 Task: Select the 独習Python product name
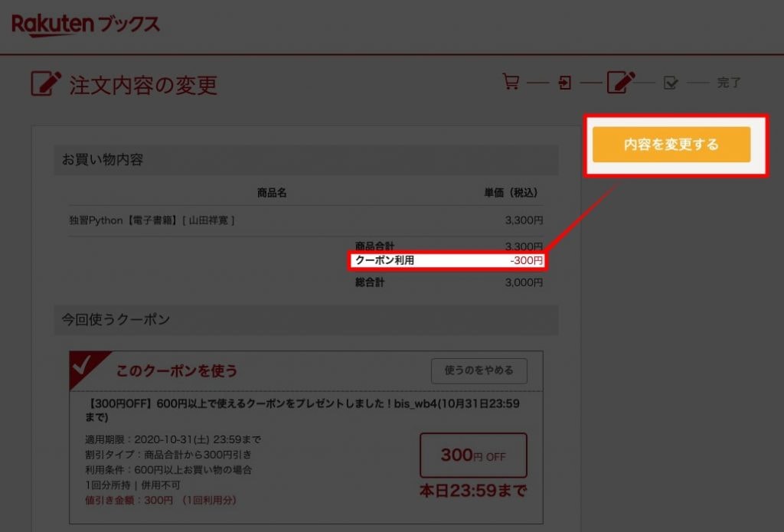[x=152, y=220]
